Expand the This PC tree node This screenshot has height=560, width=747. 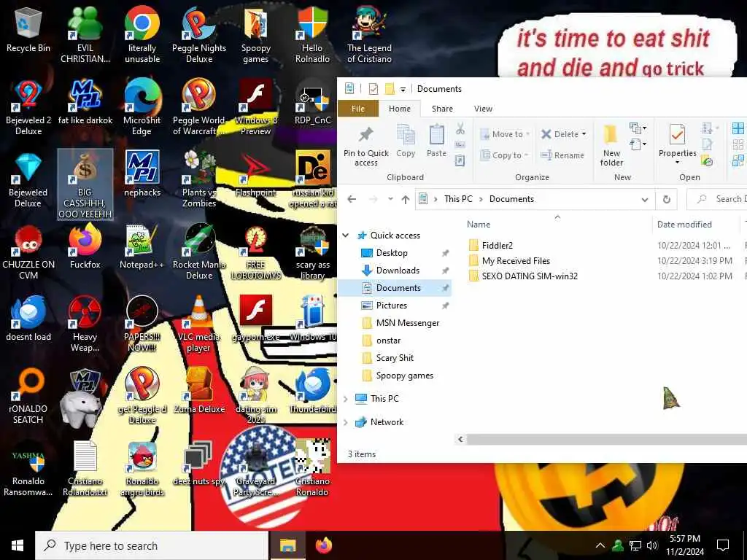click(346, 399)
